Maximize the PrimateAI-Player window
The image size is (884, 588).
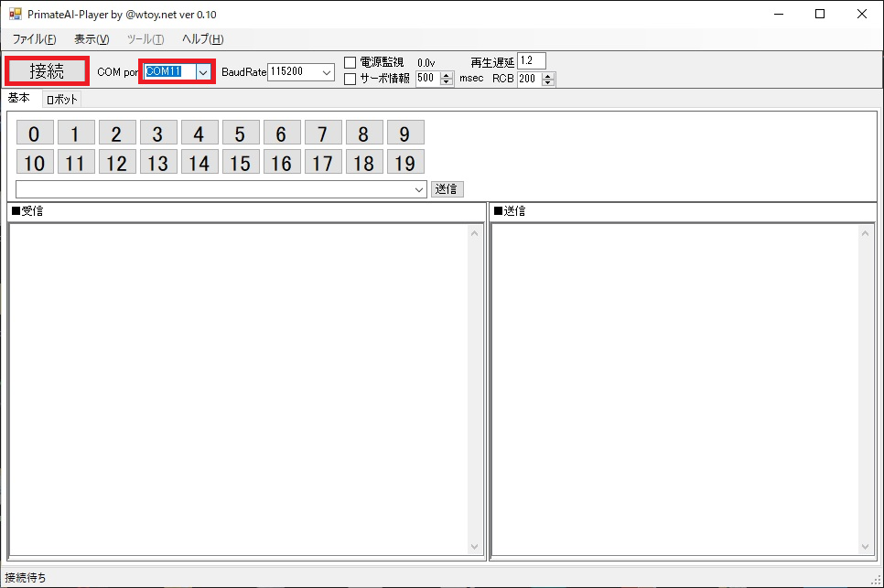(x=820, y=14)
